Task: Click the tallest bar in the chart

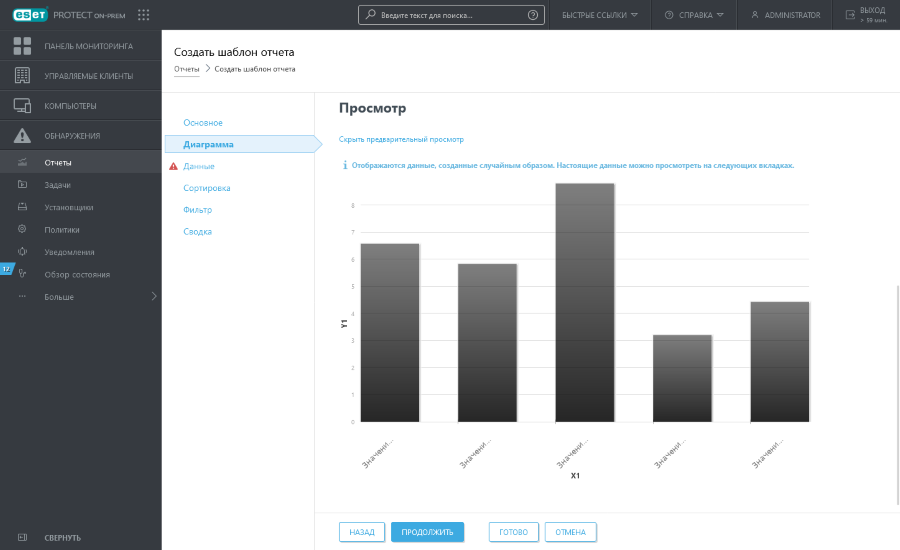Action: 584,302
